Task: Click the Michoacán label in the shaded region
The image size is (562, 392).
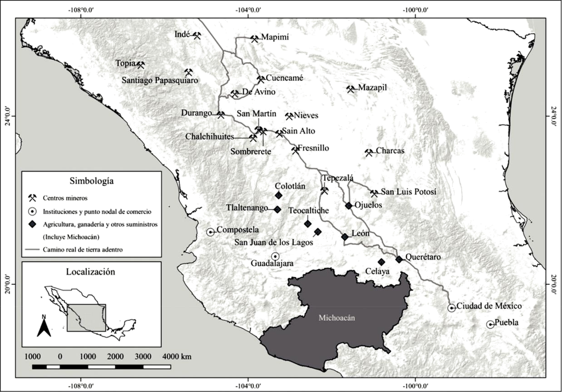Action: (x=337, y=318)
